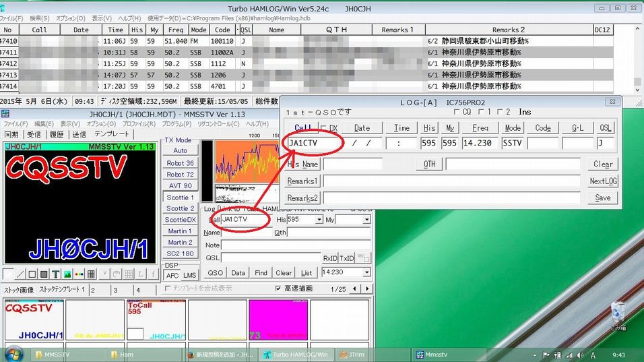The image size is (644, 362).
Task: Click NextLOG in LOG-[A] window
Action: [602, 181]
